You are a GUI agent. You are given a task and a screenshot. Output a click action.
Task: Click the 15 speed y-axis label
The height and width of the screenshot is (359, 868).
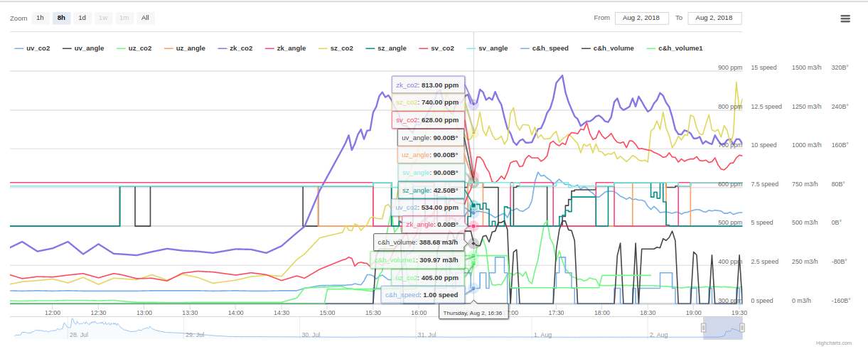click(764, 68)
